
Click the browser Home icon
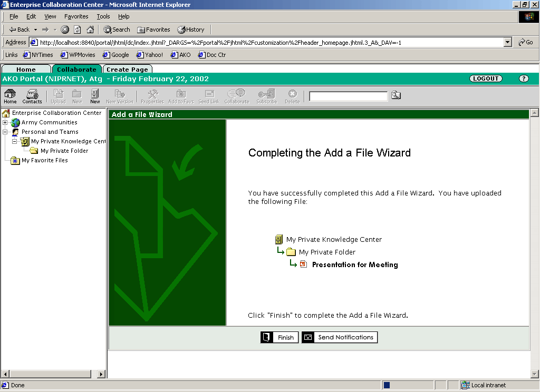tap(90, 30)
